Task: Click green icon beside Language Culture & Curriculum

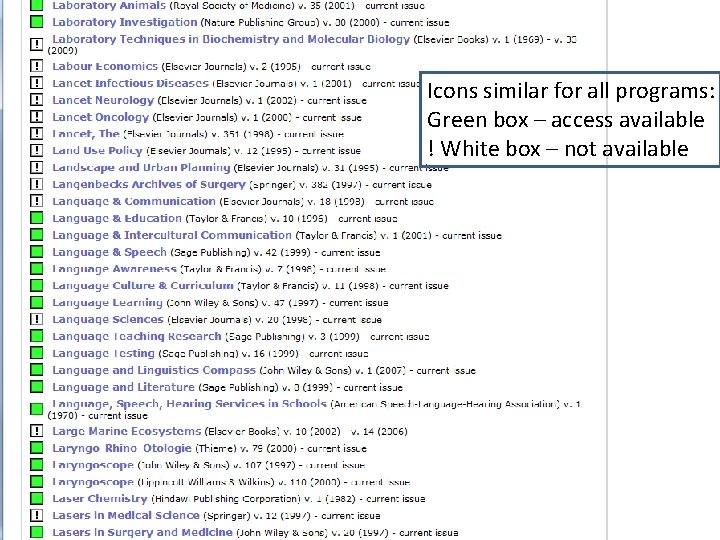Action: [36, 286]
